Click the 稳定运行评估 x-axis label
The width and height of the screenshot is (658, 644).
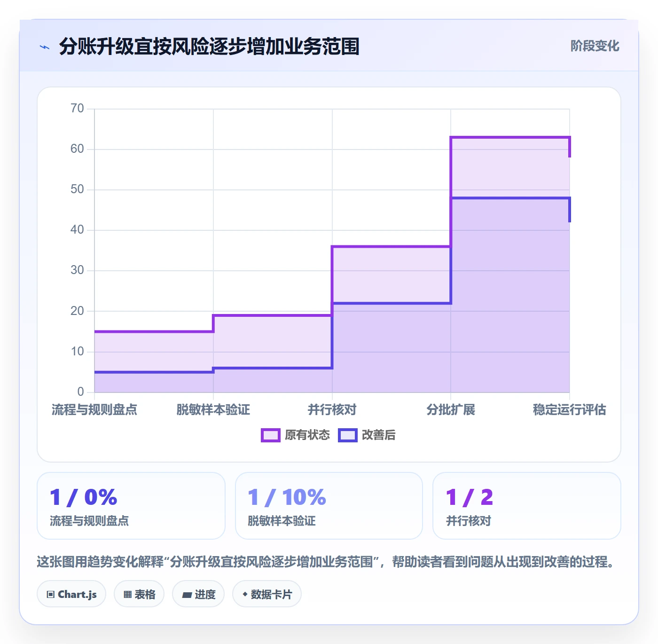pyautogui.click(x=570, y=409)
